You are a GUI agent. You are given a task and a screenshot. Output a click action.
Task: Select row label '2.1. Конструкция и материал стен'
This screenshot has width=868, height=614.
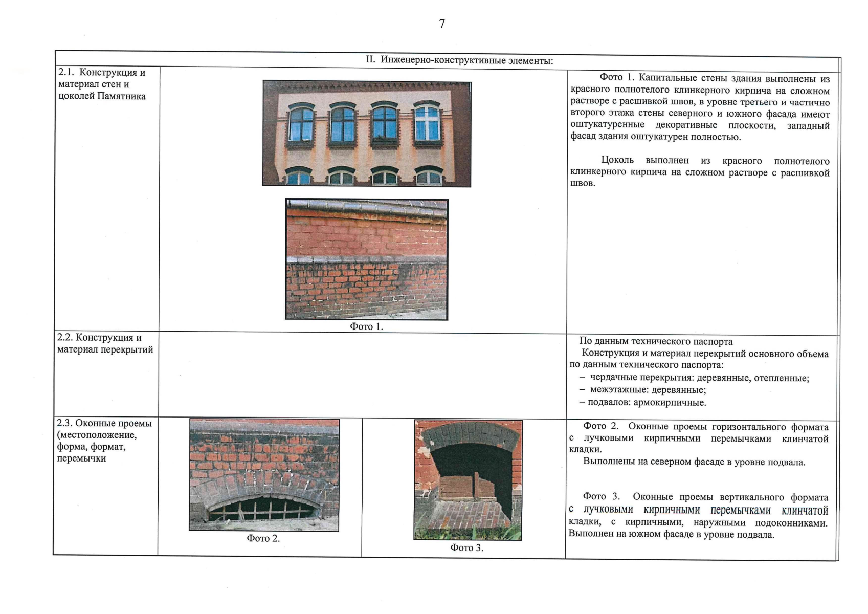102,84
